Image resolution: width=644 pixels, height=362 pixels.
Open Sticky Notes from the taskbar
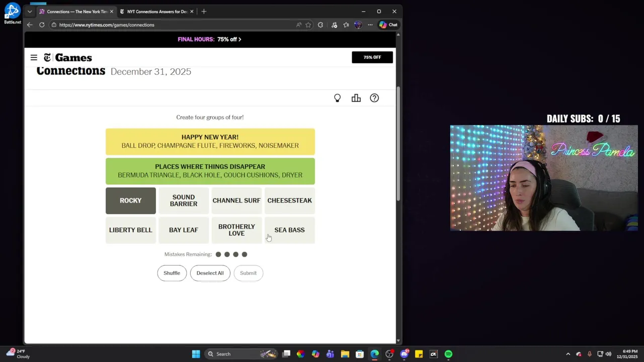tap(419, 354)
